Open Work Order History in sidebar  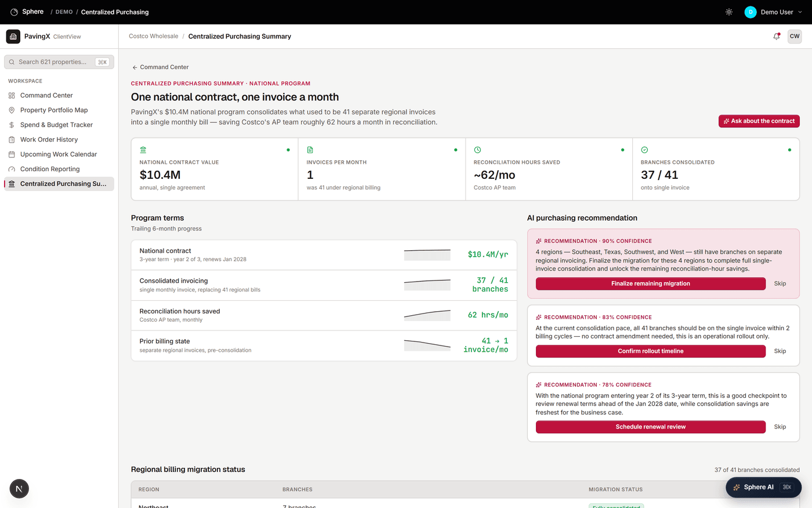point(59,139)
